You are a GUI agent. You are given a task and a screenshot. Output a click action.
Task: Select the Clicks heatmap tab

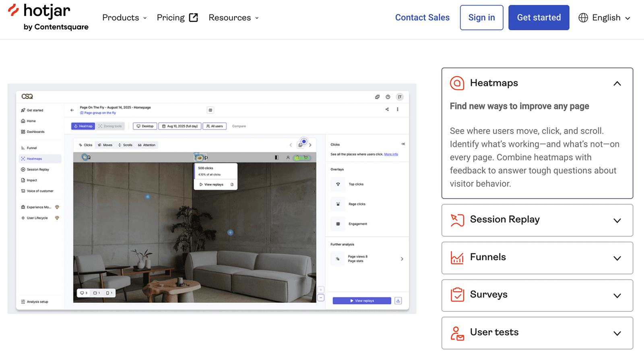click(x=86, y=145)
